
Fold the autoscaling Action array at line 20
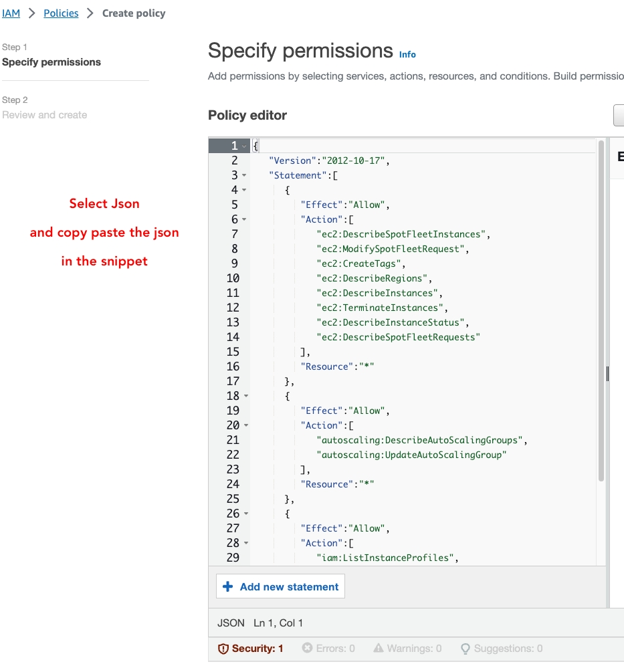point(245,425)
